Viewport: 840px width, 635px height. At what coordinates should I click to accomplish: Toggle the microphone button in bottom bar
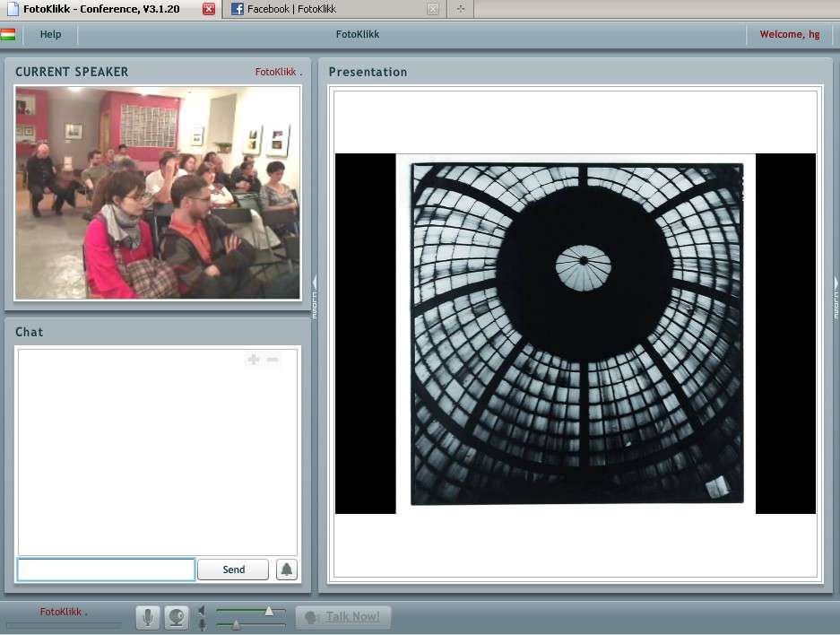coord(147,617)
